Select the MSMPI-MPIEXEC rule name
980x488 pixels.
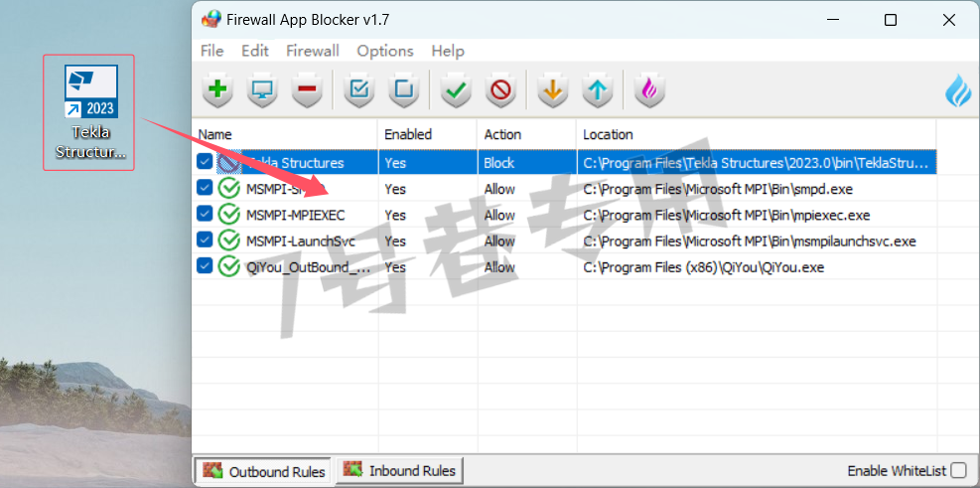(296, 215)
